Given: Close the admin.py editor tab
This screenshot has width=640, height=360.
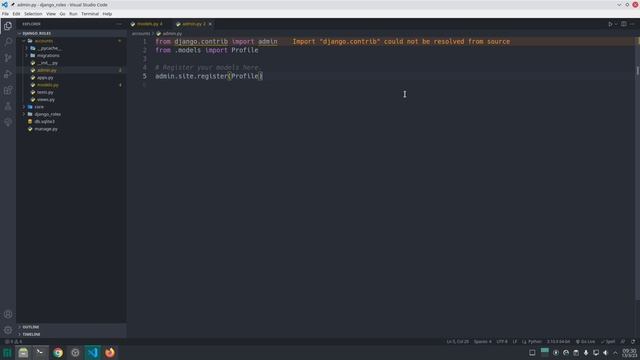Looking at the screenshot, I should pyautogui.click(x=210, y=24).
